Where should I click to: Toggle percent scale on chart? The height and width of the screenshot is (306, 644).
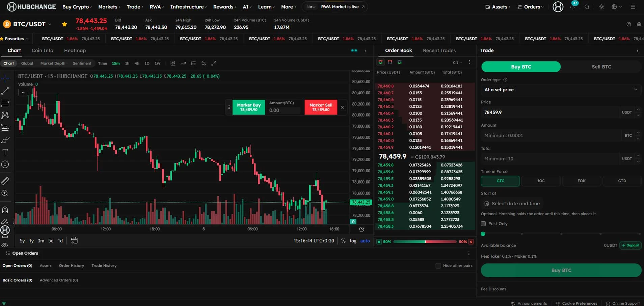pos(343,241)
